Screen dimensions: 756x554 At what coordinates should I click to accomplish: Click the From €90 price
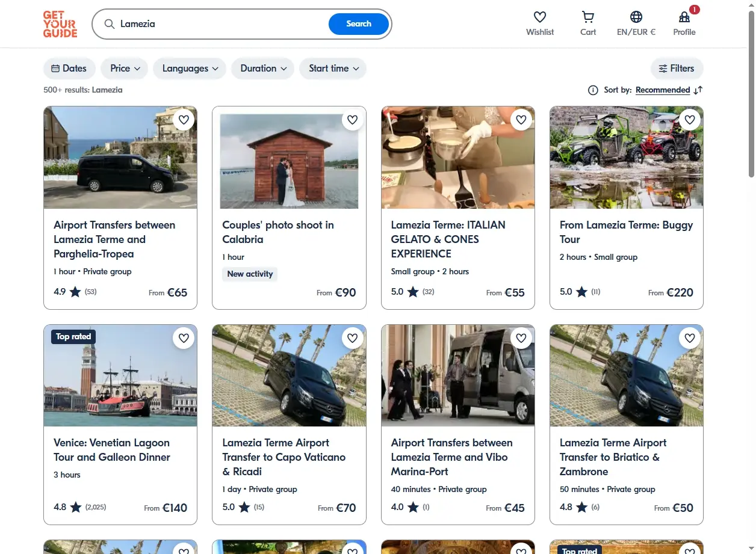click(336, 293)
